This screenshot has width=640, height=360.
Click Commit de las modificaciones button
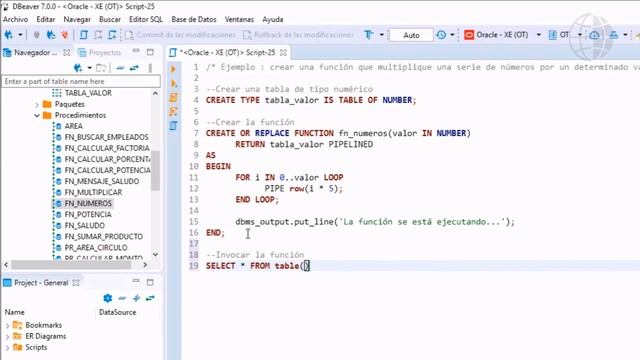180,35
